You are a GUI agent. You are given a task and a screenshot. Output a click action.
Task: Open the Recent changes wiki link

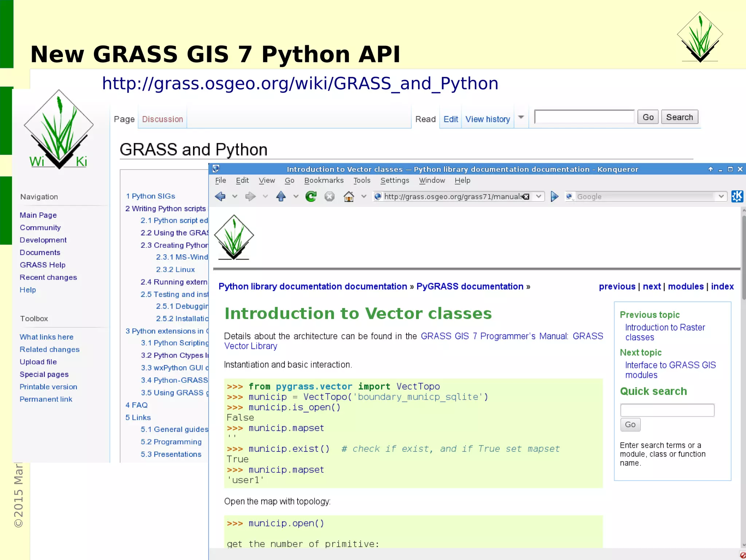click(48, 277)
